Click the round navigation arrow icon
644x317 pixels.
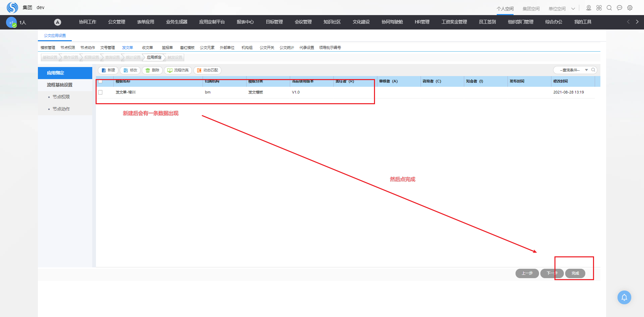(x=58, y=22)
